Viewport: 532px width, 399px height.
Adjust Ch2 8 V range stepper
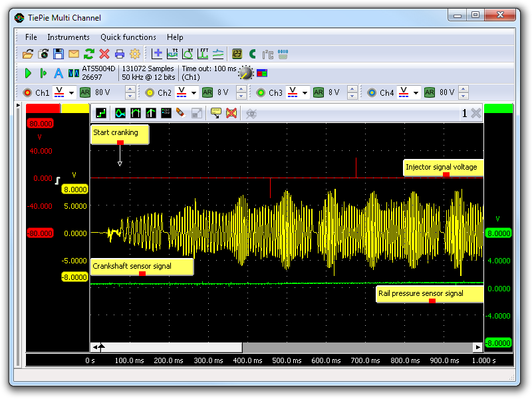click(241, 92)
